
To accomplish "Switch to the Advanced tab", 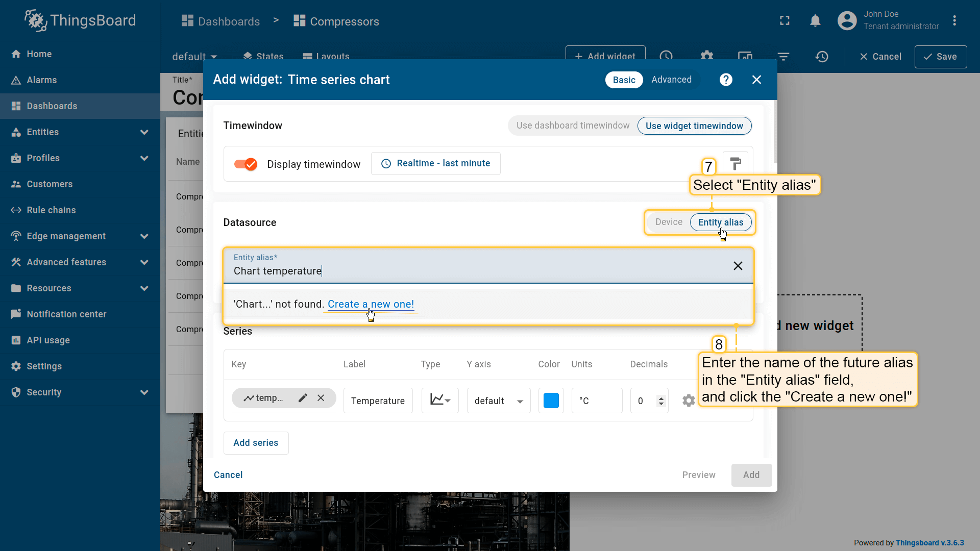I will [x=671, y=80].
